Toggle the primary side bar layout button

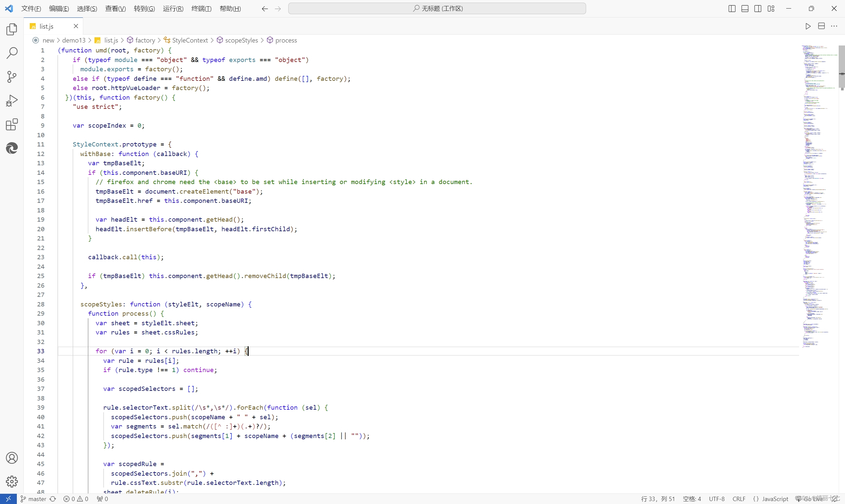tap(732, 9)
